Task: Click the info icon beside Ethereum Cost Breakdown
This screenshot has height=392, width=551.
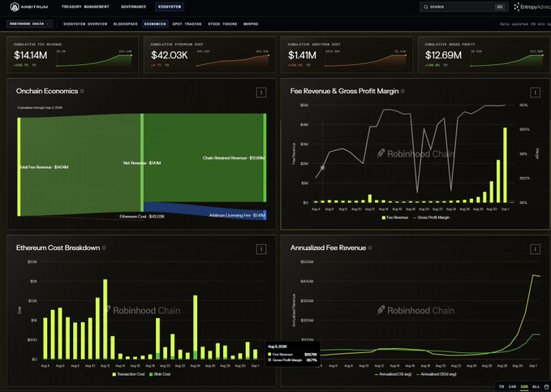Action: coord(104,248)
